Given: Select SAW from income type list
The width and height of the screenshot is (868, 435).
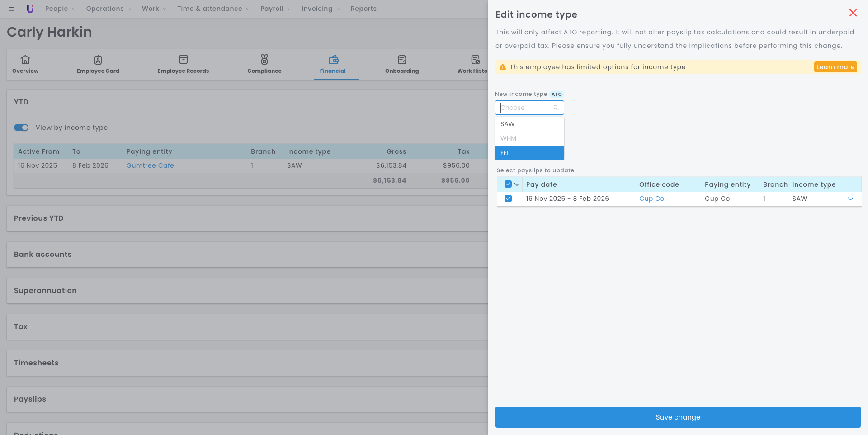Looking at the screenshot, I should pyautogui.click(x=529, y=124).
